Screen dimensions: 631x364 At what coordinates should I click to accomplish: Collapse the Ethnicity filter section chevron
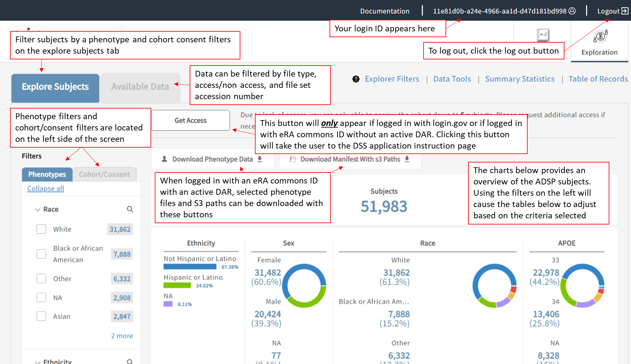[x=37, y=362]
